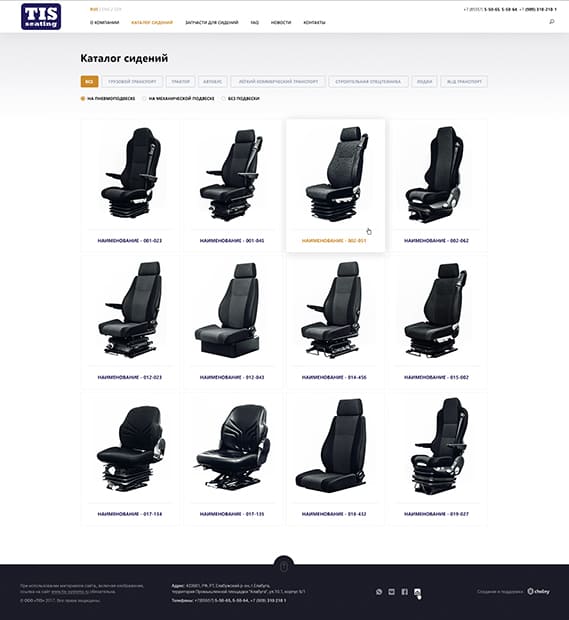
Task: Select the 'На пневмоподвеске' radio option
Action: [108, 98]
